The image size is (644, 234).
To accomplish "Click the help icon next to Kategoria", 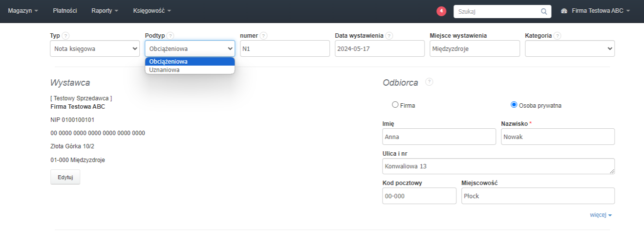I will (x=558, y=36).
